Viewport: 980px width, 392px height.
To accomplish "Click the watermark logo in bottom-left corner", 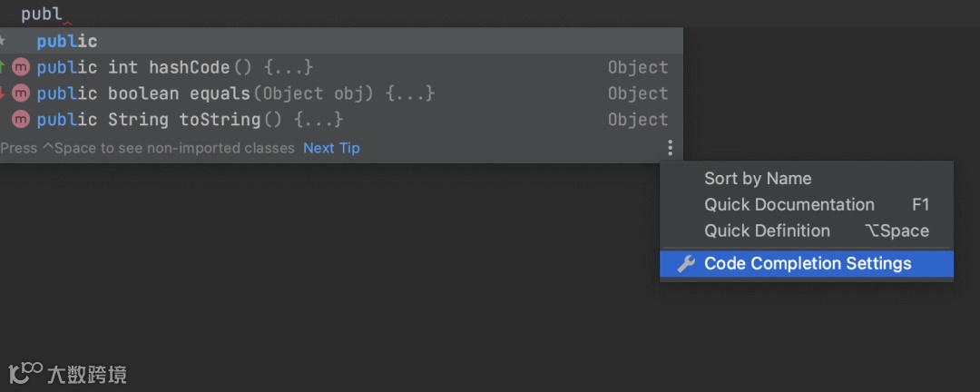I will pos(25,372).
